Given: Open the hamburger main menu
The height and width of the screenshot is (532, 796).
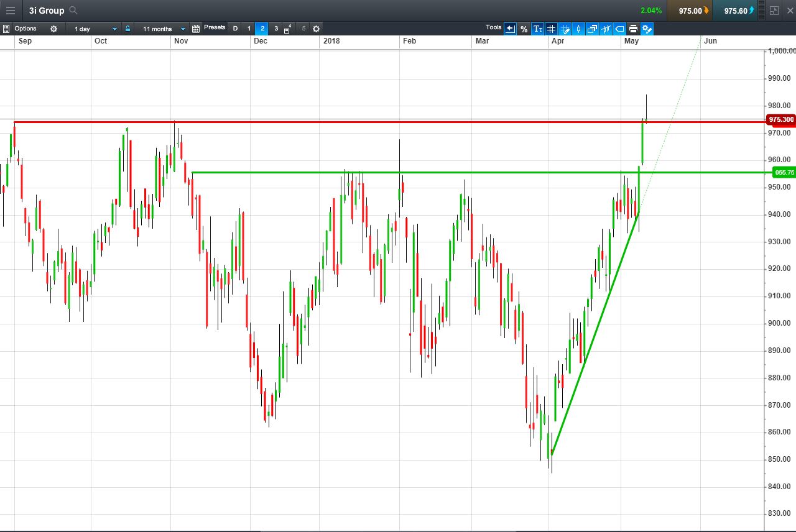Looking at the screenshot, I should [11, 11].
